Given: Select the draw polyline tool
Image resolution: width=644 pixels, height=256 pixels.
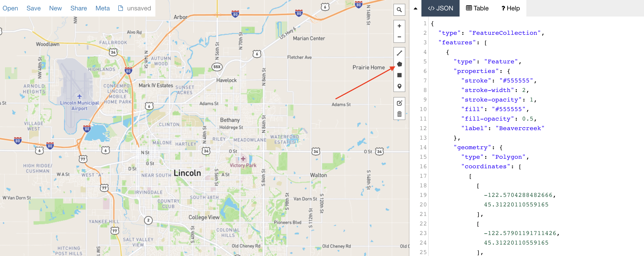Looking at the screenshot, I should (399, 53).
